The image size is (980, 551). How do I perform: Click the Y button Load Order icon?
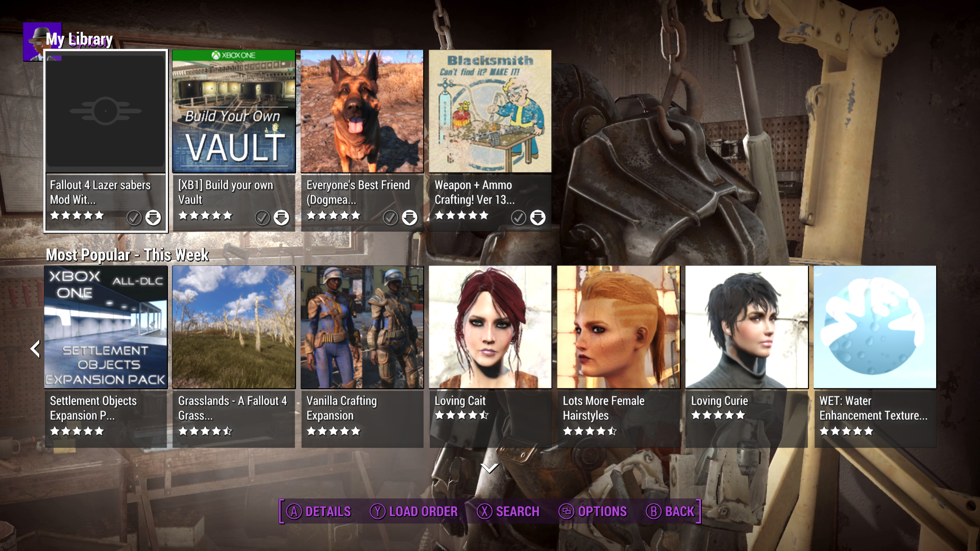click(x=378, y=511)
